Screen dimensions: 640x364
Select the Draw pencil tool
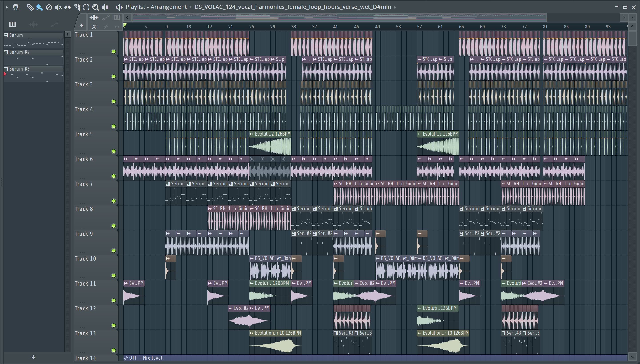point(30,7)
